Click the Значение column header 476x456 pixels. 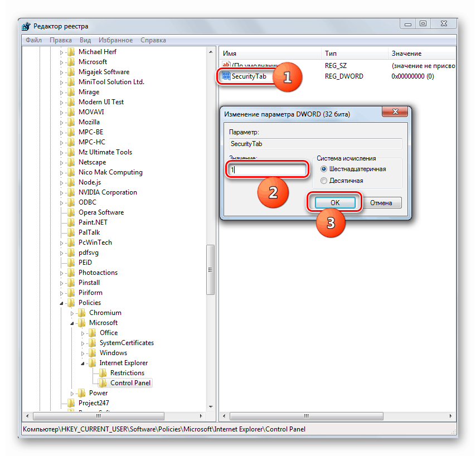click(422, 54)
